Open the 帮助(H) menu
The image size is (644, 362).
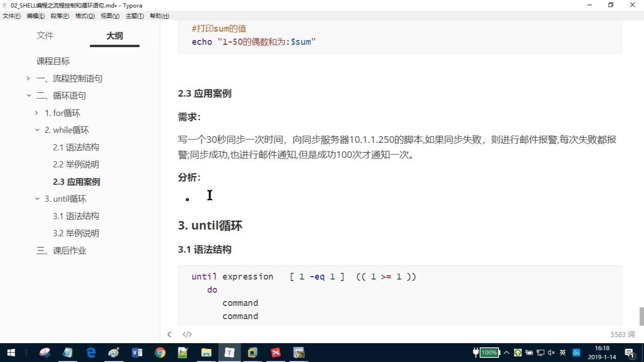pyautogui.click(x=159, y=16)
